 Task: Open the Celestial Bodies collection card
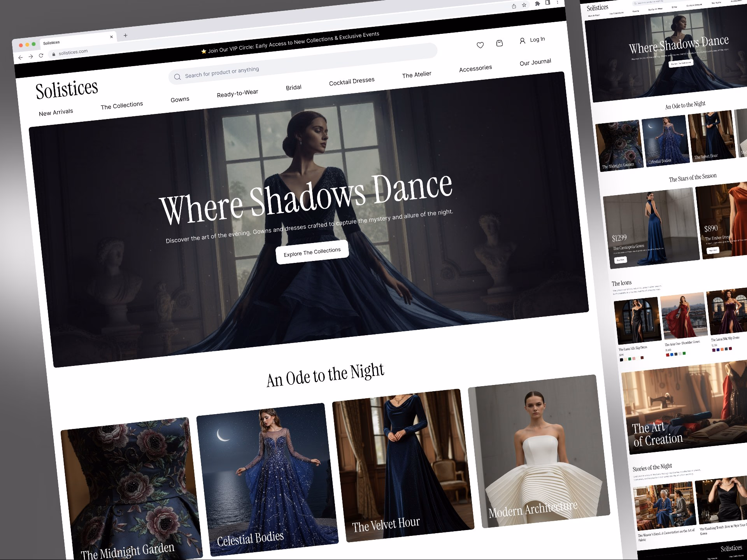267,479
